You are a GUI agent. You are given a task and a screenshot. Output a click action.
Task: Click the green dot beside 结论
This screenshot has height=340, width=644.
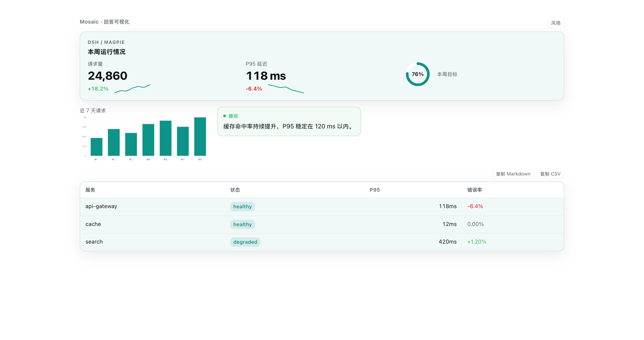[224, 116]
